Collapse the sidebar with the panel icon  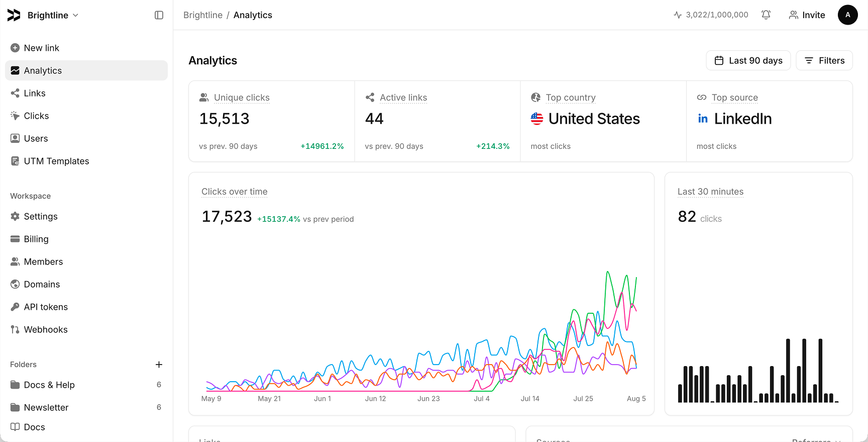(159, 15)
